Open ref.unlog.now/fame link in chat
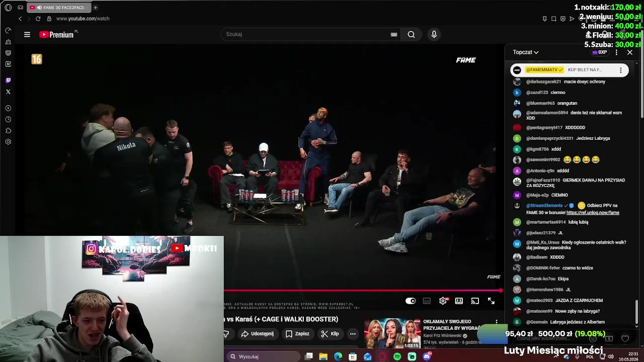 593,213
